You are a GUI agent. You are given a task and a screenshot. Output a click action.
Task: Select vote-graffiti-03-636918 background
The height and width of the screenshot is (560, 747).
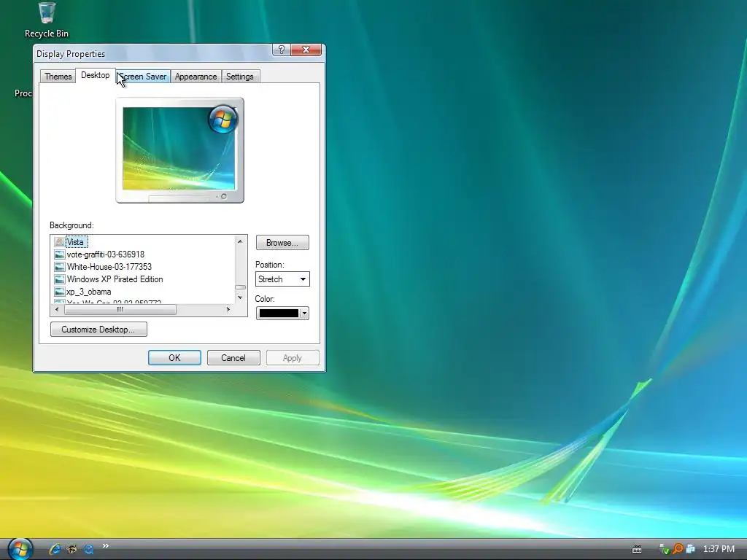point(105,254)
